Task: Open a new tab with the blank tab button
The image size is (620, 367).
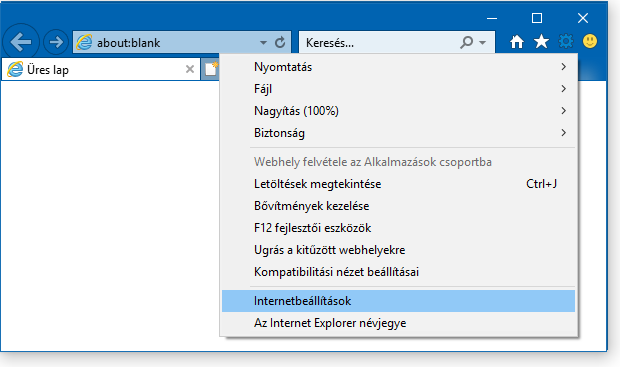Action: point(210,69)
